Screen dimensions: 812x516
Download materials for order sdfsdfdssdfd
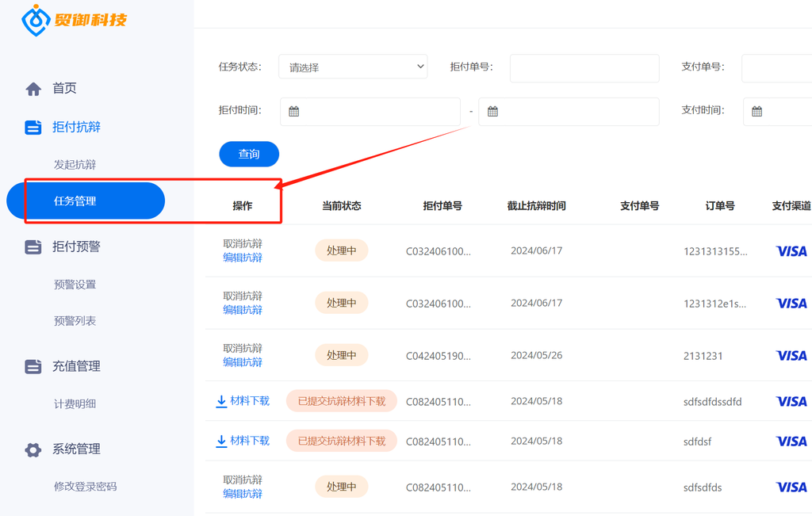coord(243,401)
